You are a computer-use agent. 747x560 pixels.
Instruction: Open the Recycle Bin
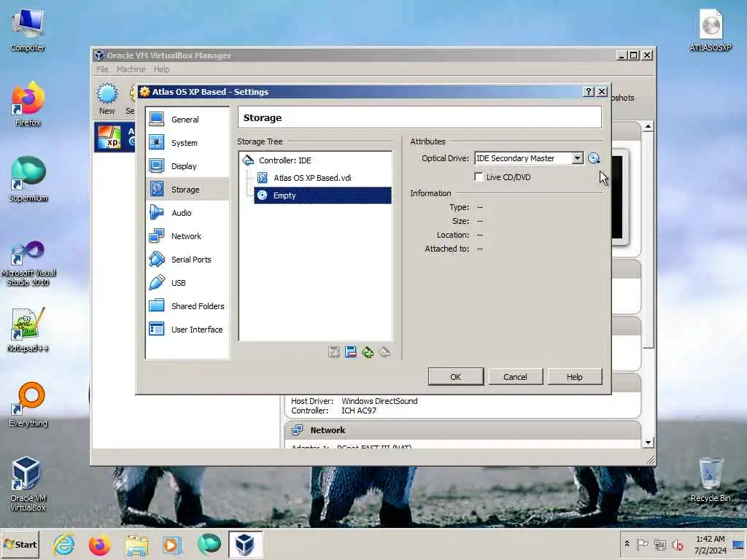(x=711, y=480)
